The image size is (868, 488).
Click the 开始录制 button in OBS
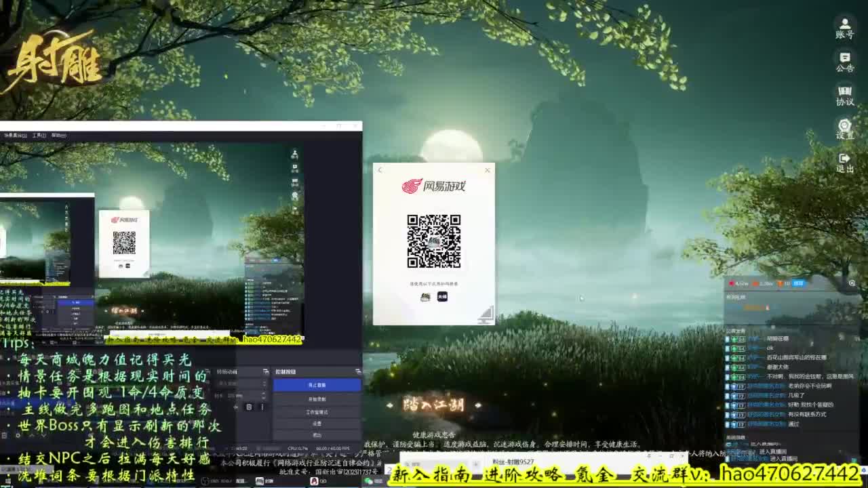pos(317,399)
